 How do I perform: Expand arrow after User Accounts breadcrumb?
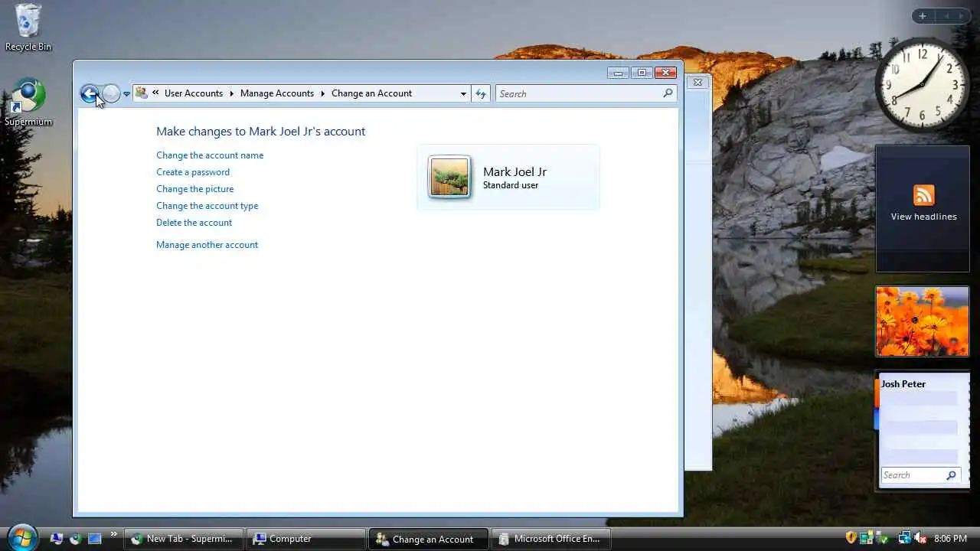(231, 93)
